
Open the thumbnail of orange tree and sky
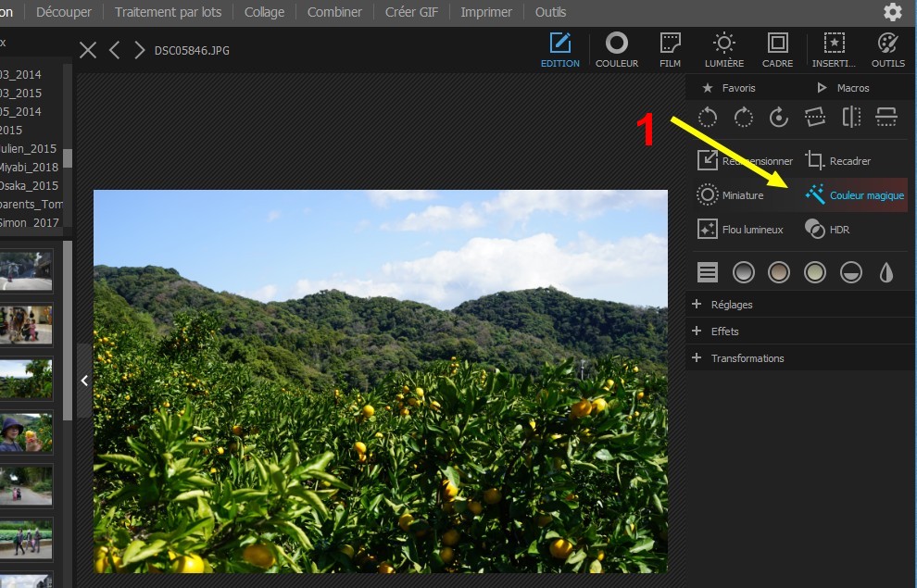pyautogui.click(x=26, y=378)
